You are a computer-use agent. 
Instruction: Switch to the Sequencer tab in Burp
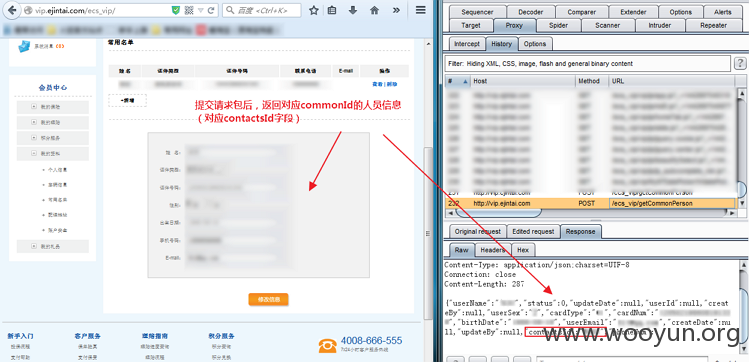pos(477,12)
